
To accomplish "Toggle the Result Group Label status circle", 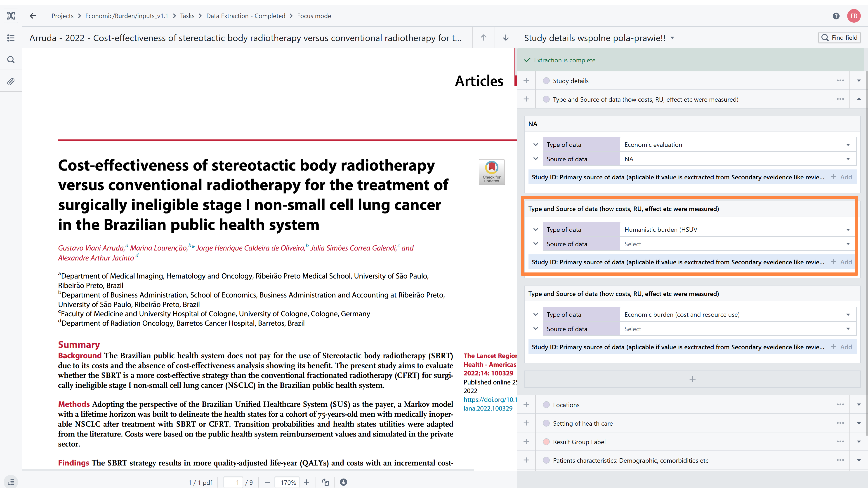I will (x=546, y=442).
